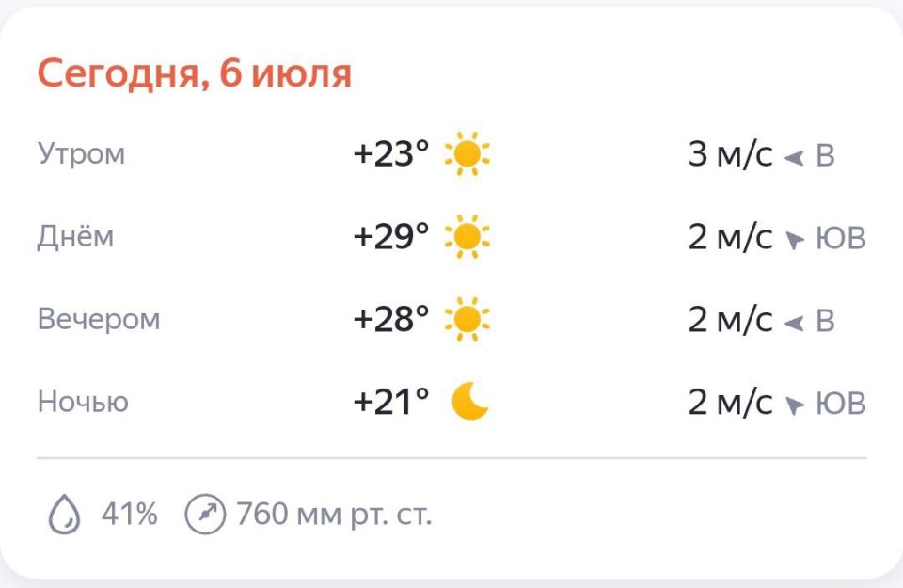Click the humidity droplet icon
Screen dimensions: 903x588
coord(63,516)
